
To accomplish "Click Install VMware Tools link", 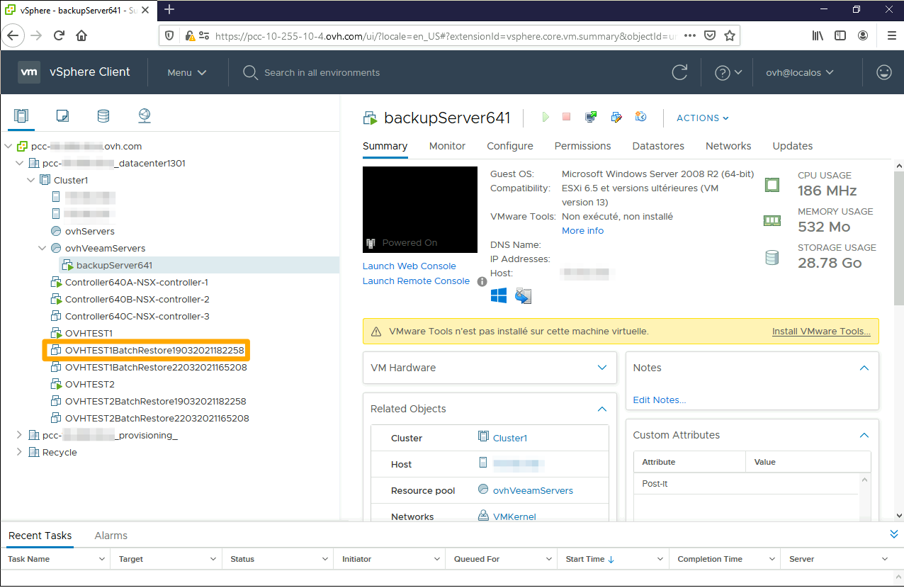I will click(x=820, y=331).
